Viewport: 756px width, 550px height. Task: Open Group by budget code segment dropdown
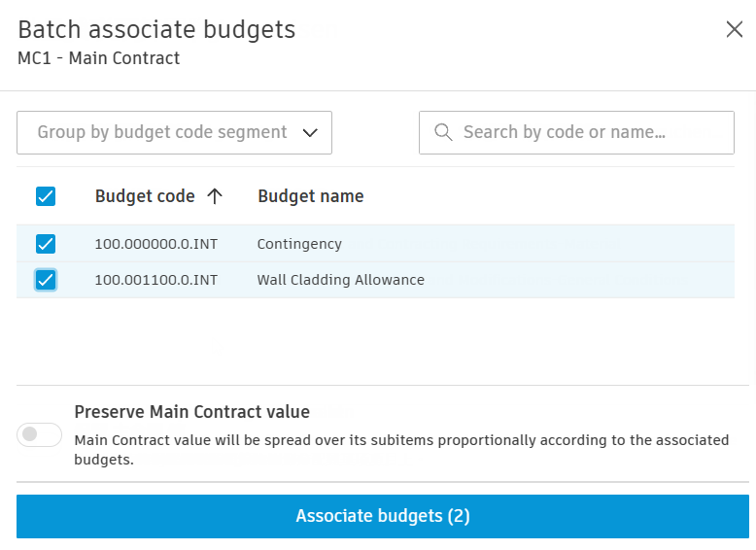[162, 133]
